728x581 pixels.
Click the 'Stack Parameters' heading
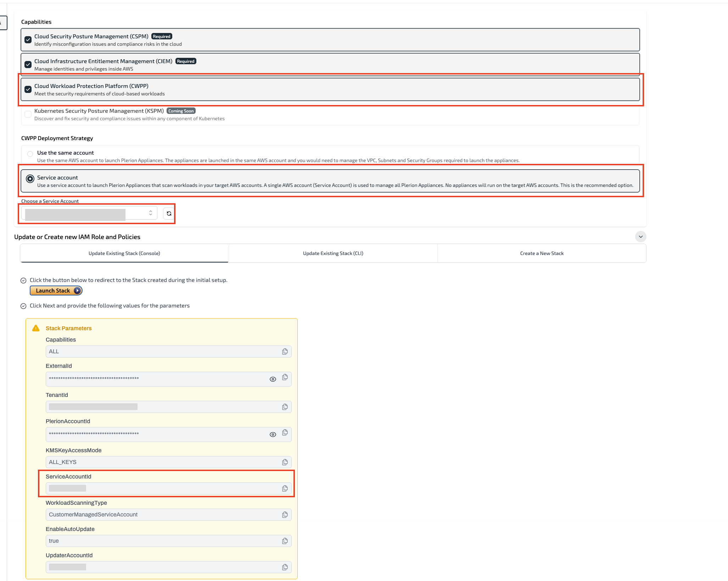[69, 328]
